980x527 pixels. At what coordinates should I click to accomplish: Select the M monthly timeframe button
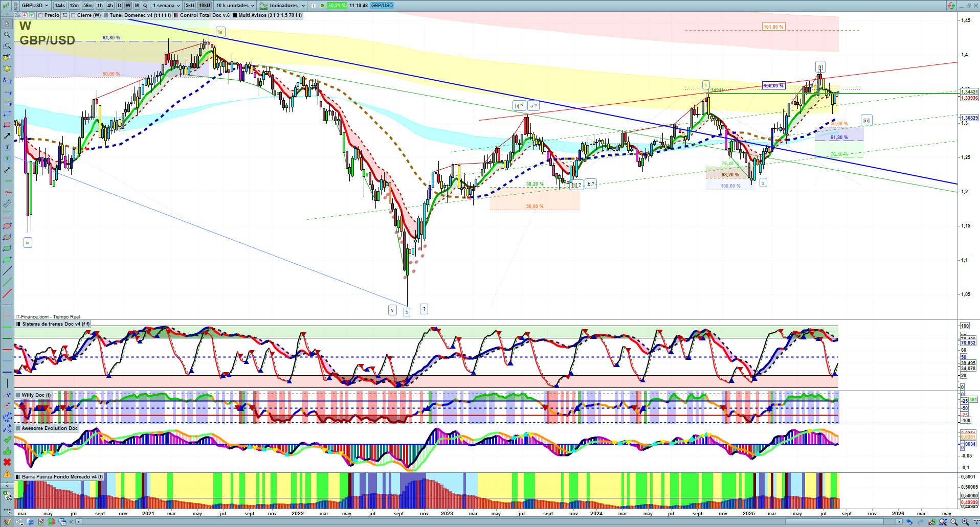pos(137,6)
